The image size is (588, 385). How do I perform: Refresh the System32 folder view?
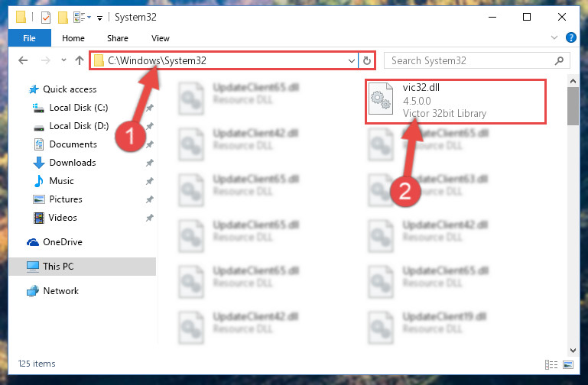[x=367, y=60]
